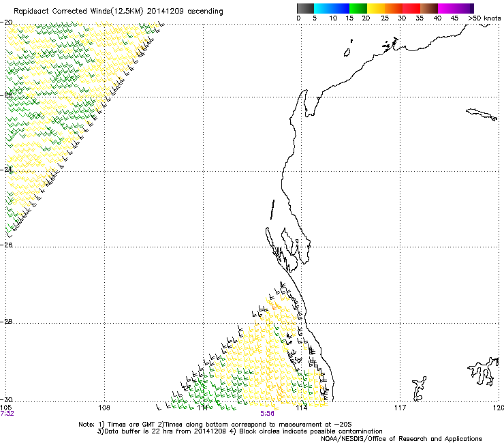The image size is (504, 443).
Task: Click the cyan 5-10 knots legend swatch
Action: [x=323, y=8]
